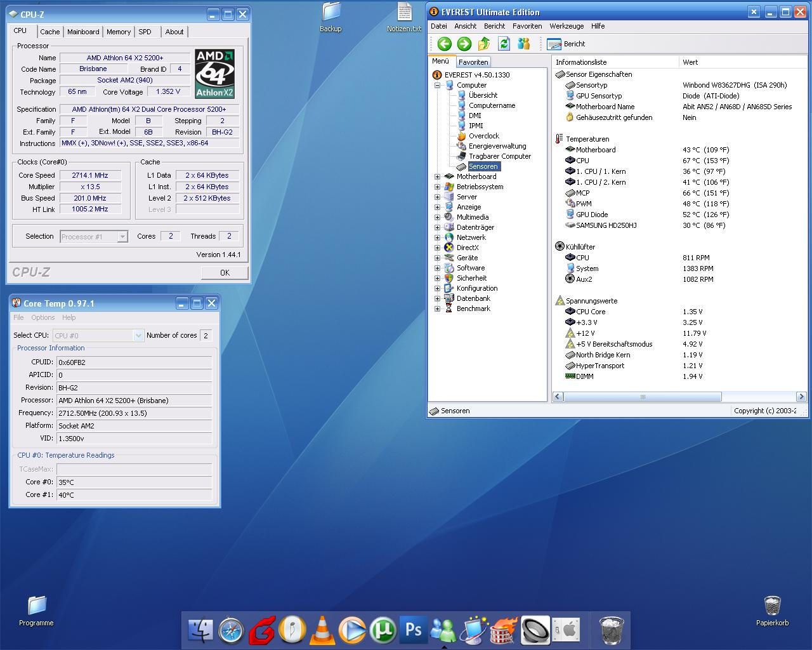Open the uTorrent dock icon

(x=383, y=630)
